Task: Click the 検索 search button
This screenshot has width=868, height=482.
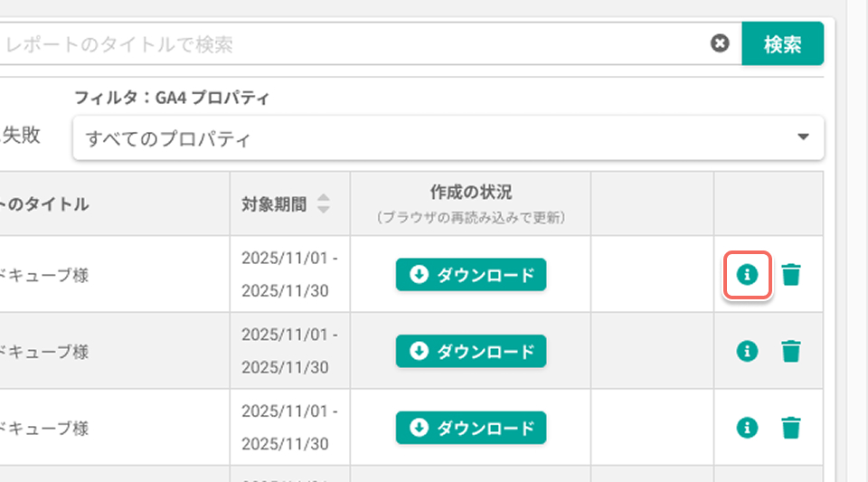Action: point(782,43)
